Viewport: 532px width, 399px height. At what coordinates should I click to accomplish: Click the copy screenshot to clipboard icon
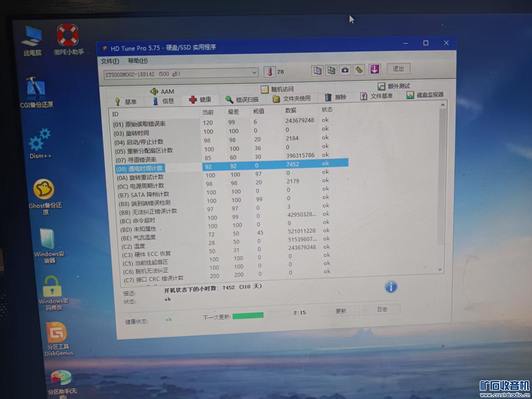click(x=331, y=70)
